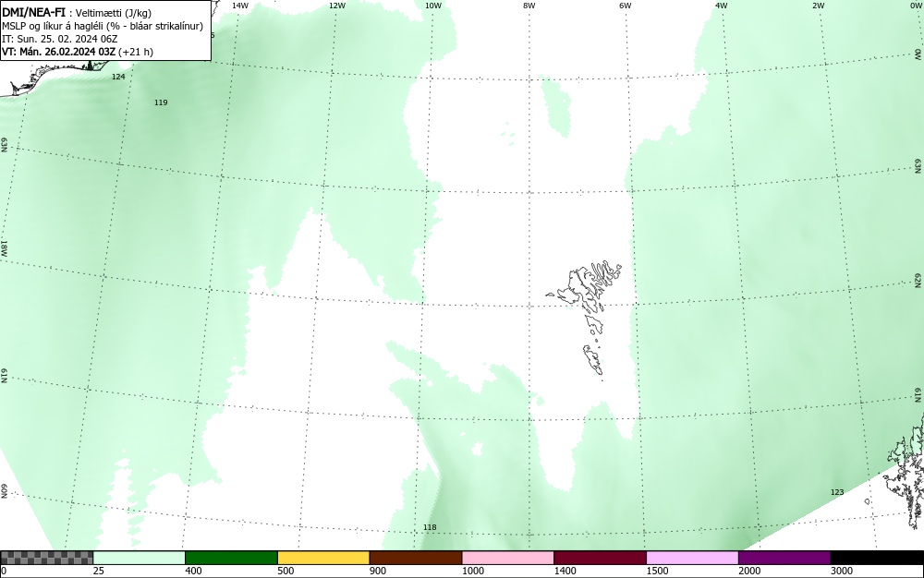Choose the light violet 1500–2000 legend swatch

pyautogui.click(x=692, y=558)
